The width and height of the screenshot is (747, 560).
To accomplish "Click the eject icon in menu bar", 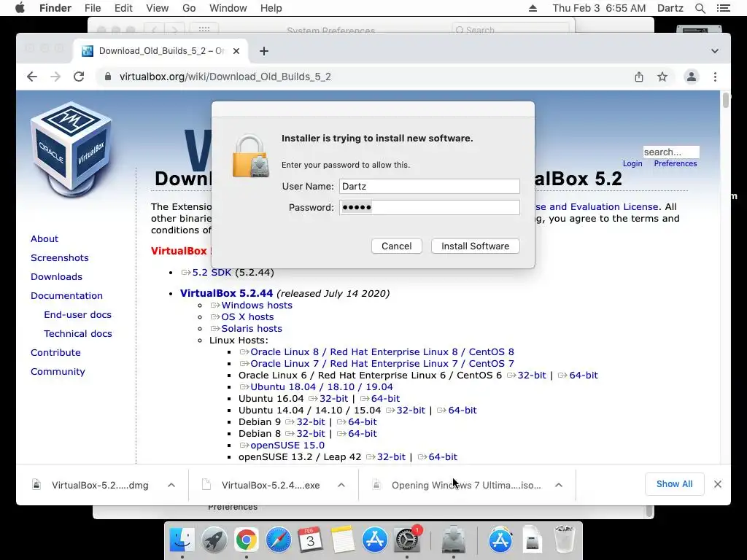I will (533, 8).
